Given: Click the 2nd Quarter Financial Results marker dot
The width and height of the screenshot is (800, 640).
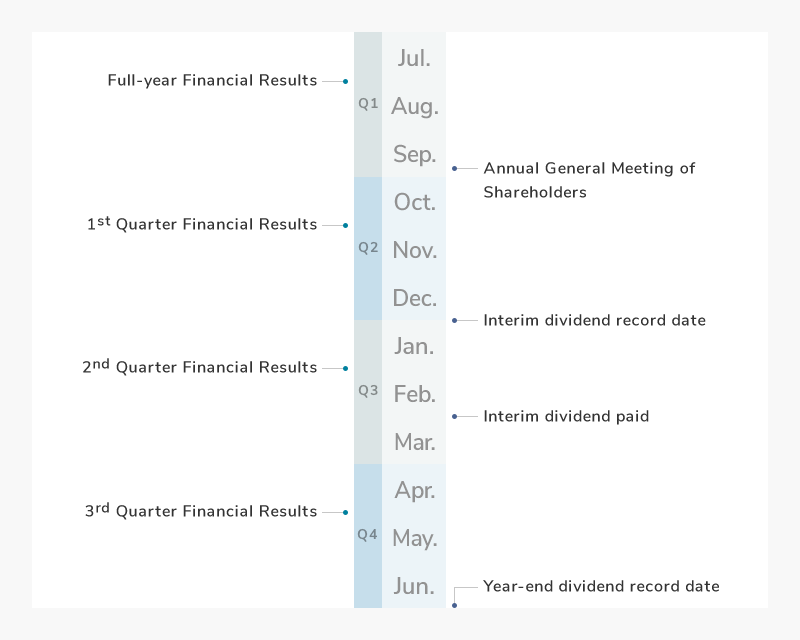Looking at the screenshot, I should point(345,368).
